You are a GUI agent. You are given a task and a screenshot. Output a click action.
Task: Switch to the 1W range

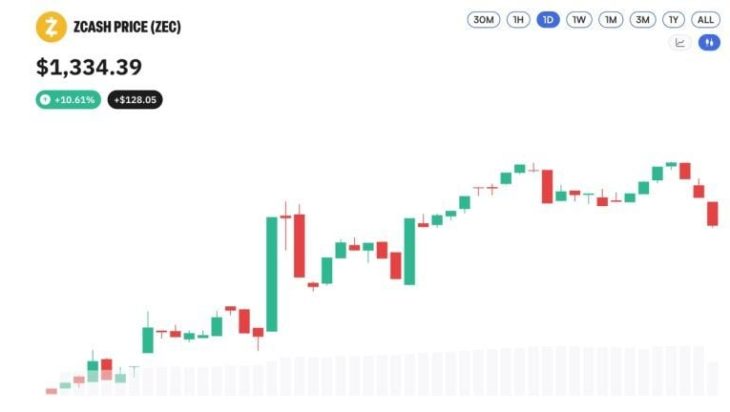[579, 20]
